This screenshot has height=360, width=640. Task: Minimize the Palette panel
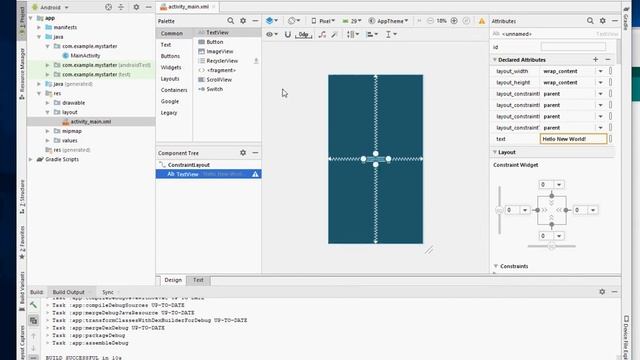pos(256,21)
